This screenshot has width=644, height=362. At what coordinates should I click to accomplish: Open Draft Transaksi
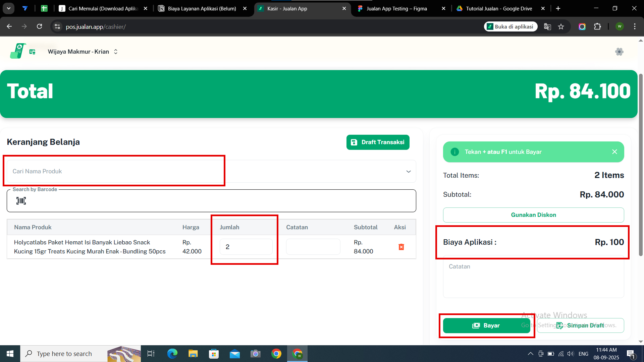[378, 142]
